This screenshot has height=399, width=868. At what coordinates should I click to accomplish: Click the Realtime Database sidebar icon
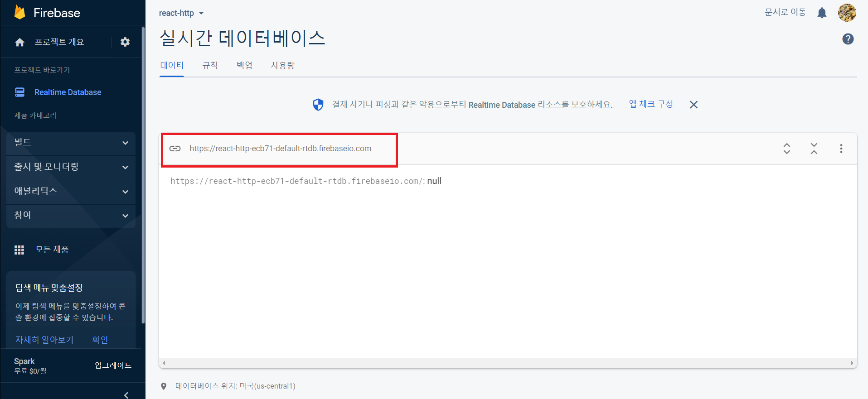pos(20,92)
